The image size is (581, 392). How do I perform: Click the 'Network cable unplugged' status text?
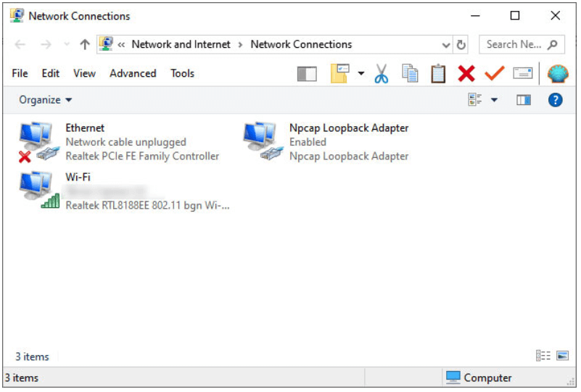(126, 143)
